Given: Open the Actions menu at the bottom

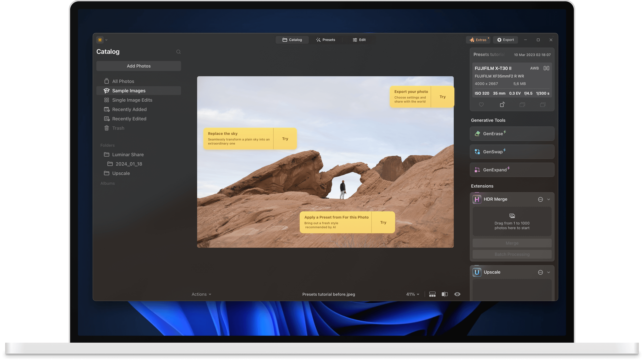Looking at the screenshot, I should tap(201, 294).
